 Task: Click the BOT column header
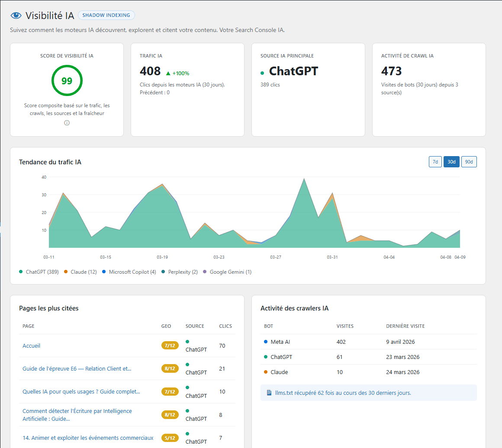(269, 326)
